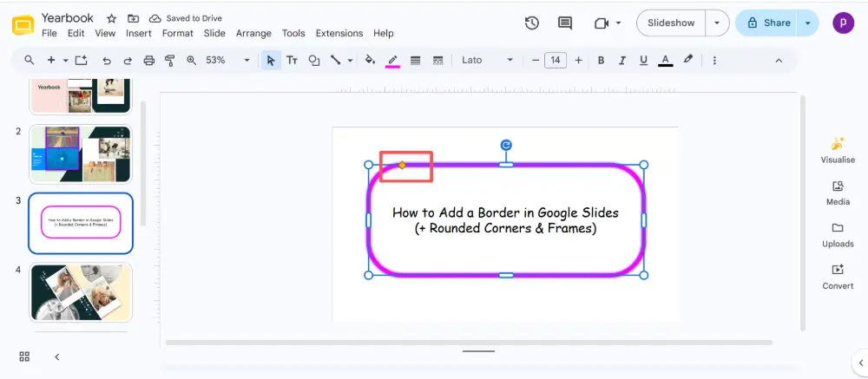The width and height of the screenshot is (868, 379).
Task: Open the View menu
Action: 105,33
